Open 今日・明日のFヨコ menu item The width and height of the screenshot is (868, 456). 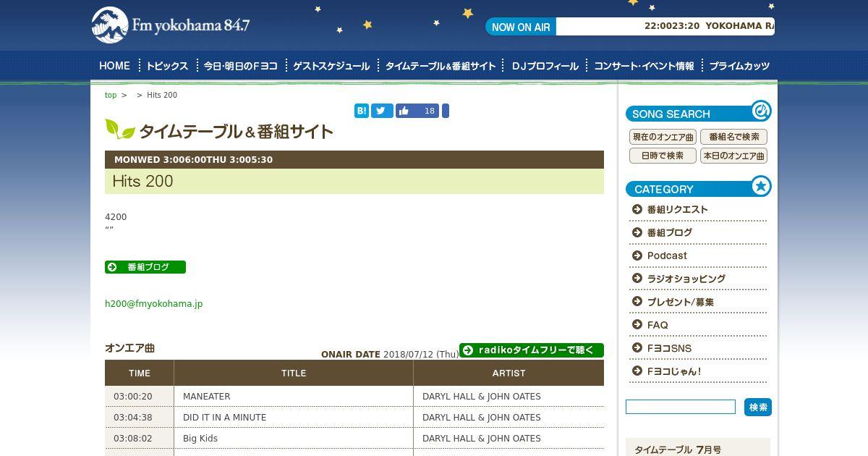240,66
